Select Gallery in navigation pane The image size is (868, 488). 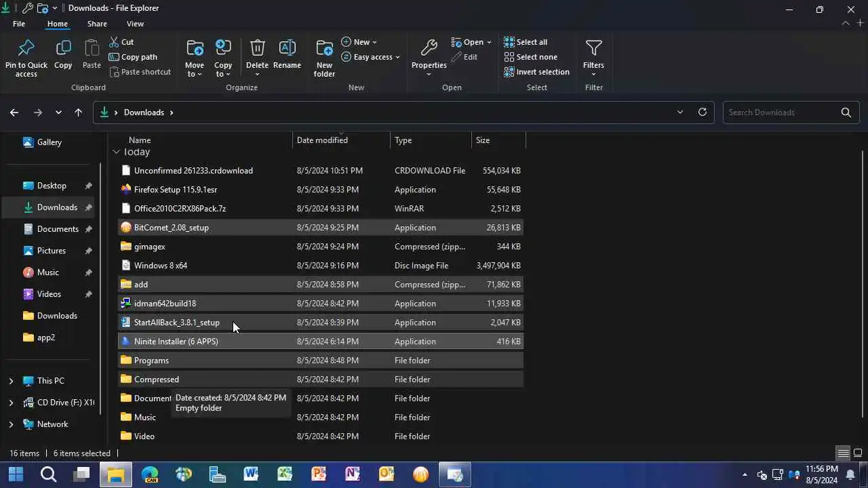[x=49, y=142]
